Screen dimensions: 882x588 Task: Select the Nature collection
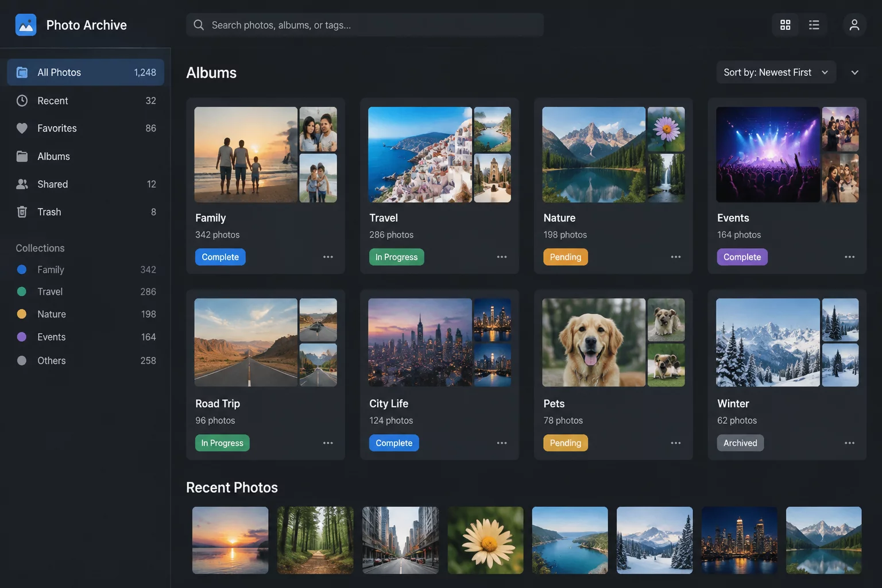click(86, 314)
